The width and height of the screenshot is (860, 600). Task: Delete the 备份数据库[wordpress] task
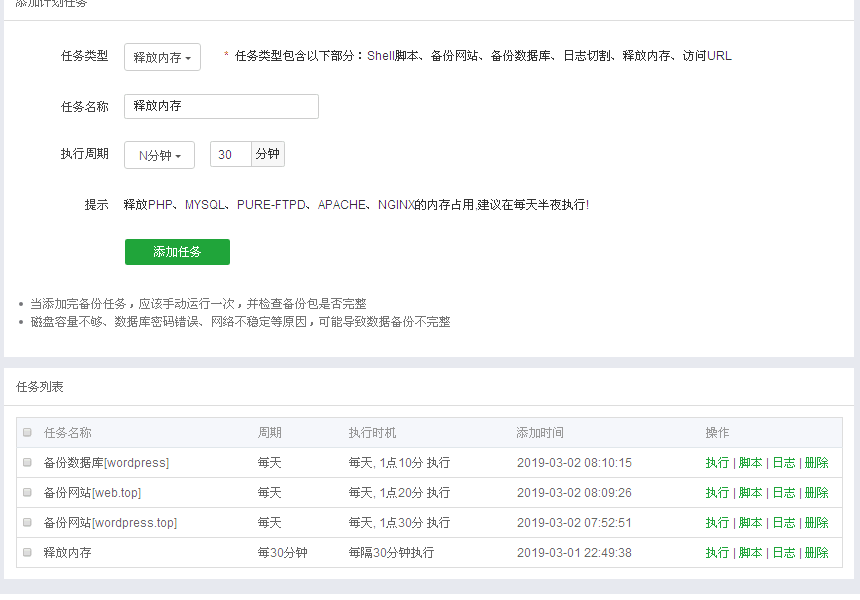(815, 462)
